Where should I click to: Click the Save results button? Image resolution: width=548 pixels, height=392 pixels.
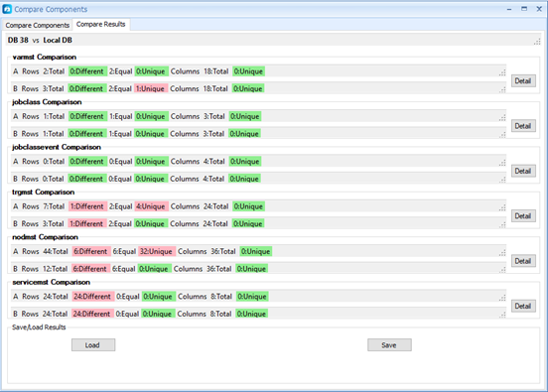[389, 344]
